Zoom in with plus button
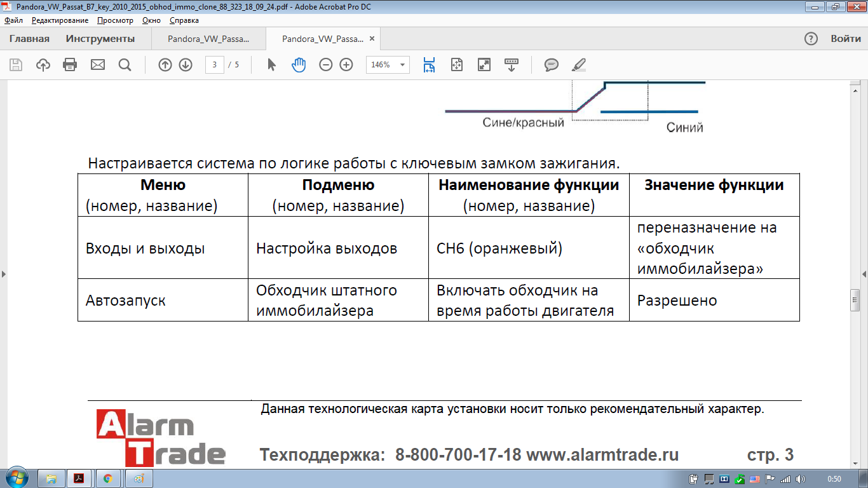 coord(346,65)
